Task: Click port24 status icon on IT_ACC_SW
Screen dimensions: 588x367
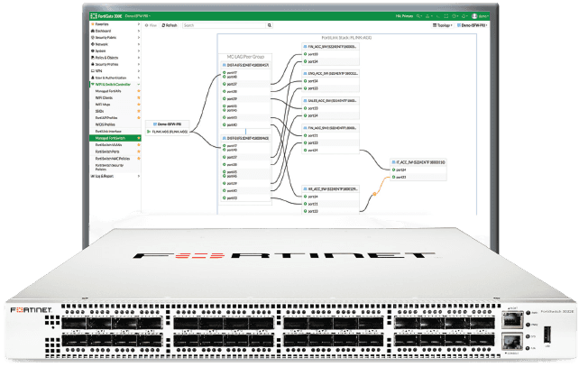Action: click(394, 170)
